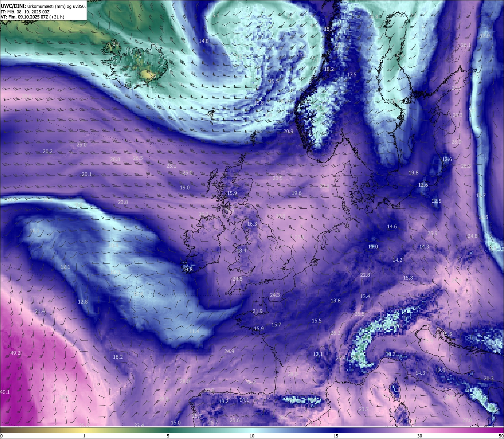Image resolution: width=504 pixels, height=439 pixels.
Task: Click the value 12.5 on the map
Action: click(436, 201)
